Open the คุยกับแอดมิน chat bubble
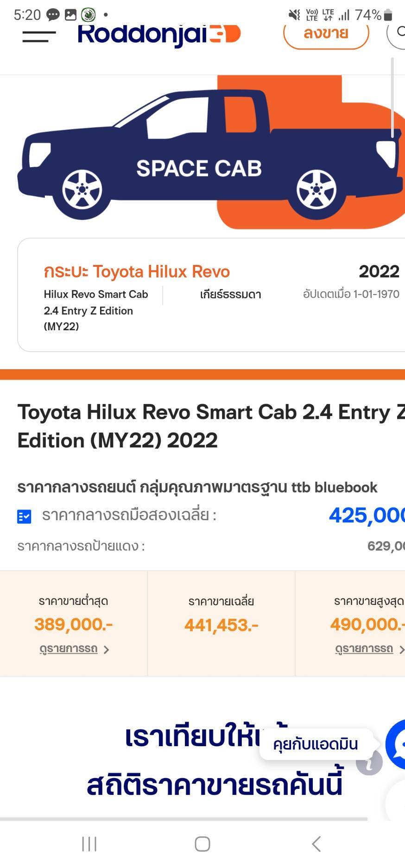Viewport: 405px width, 868px height. click(x=316, y=744)
